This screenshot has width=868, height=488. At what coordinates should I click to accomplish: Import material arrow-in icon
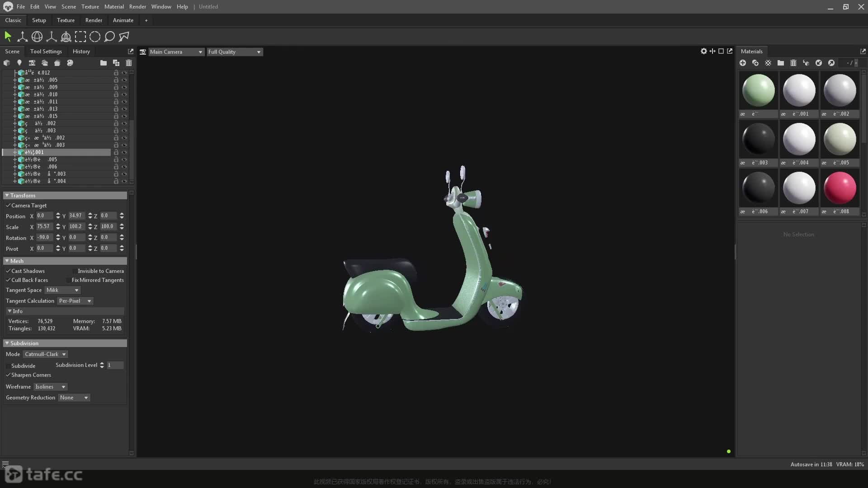click(819, 63)
